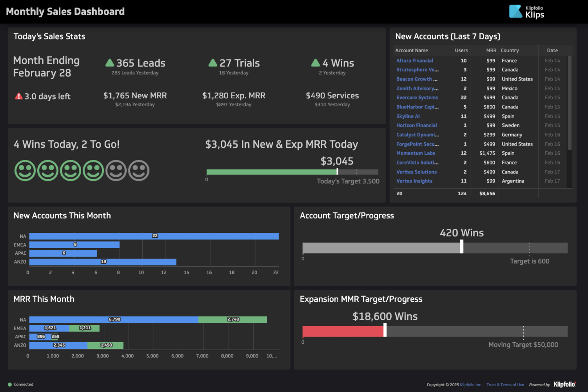Image resolution: width=588 pixels, height=392 pixels.
Task: Open the Evercore Systems account link
Action: pos(417,97)
